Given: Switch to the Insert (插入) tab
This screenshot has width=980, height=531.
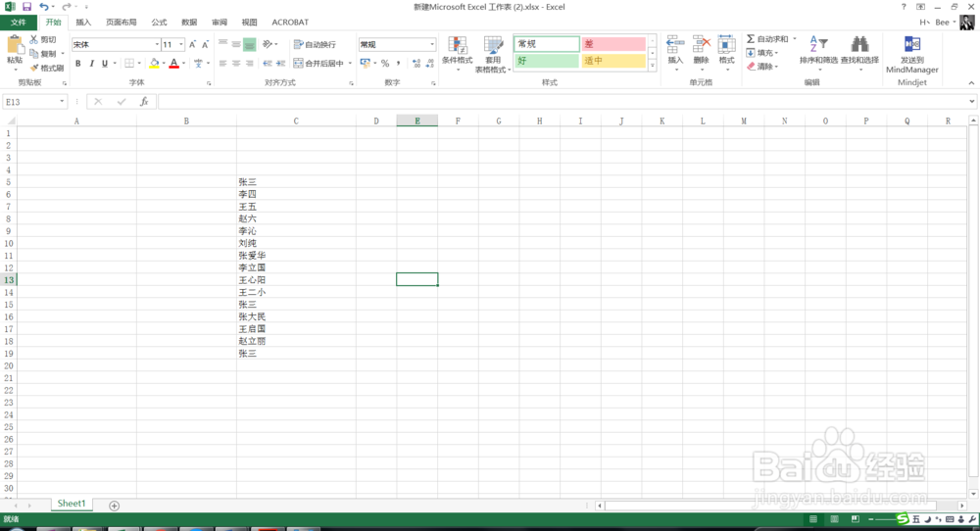Looking at the screenshot, I should [83, 22].
